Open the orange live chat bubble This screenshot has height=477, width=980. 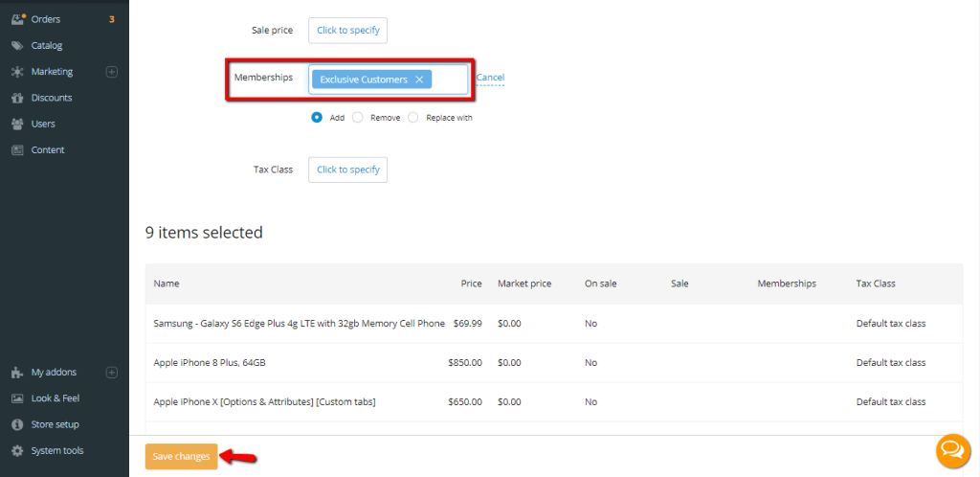point(952,450)
